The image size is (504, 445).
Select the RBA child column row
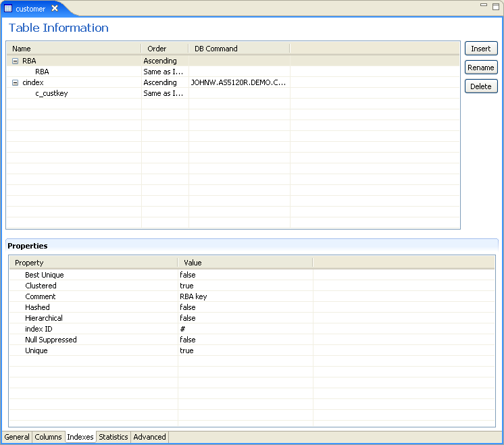click(233, 72)
